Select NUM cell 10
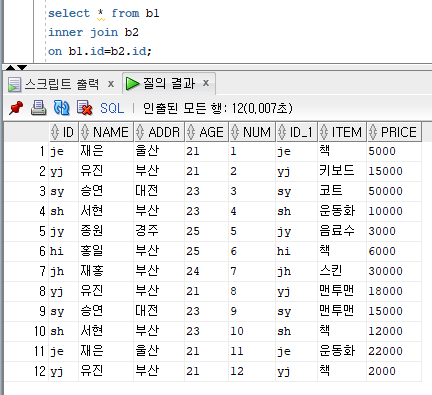 [252, 331]
